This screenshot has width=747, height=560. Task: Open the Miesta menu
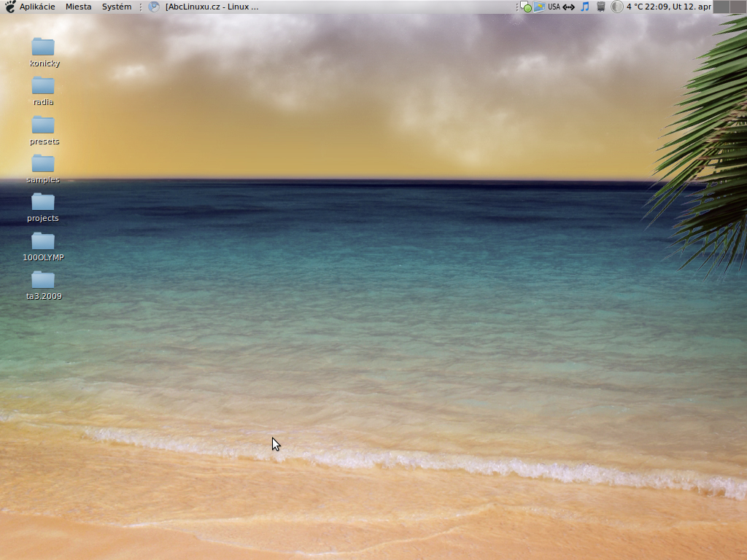click(x=78, y=7)
